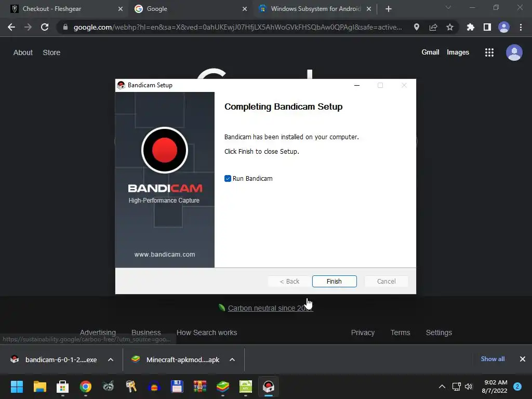Open Google Store link
The height and width of the screenshot is (399, 532).
51,52
